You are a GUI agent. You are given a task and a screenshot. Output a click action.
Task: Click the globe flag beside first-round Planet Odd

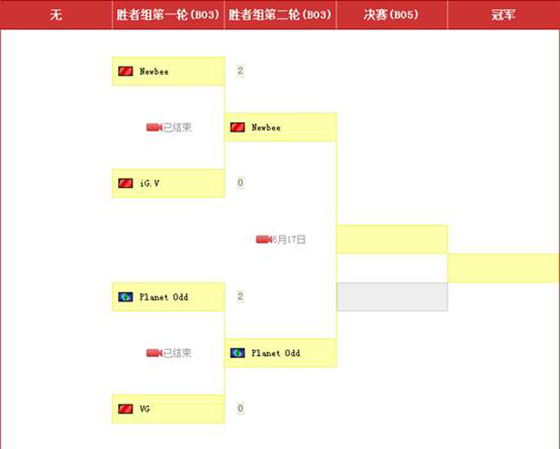pyautogui.click(x=125, y=297)
